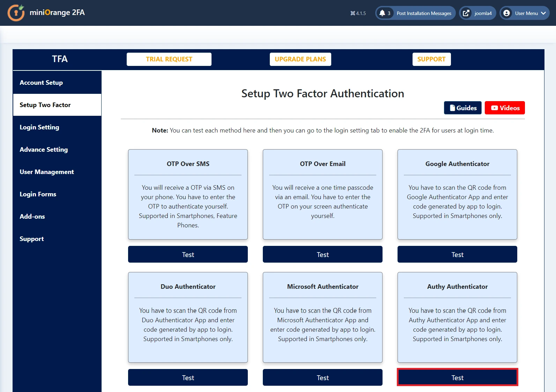Click the Setup Two Factor Authentication heading
The width and height of the screenshot is (556, 392).
click(323, 93)
